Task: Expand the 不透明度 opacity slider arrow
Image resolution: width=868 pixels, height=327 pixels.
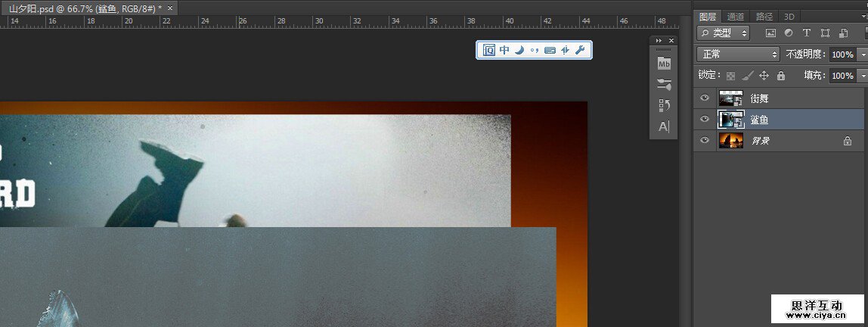Action: point(863,54)
